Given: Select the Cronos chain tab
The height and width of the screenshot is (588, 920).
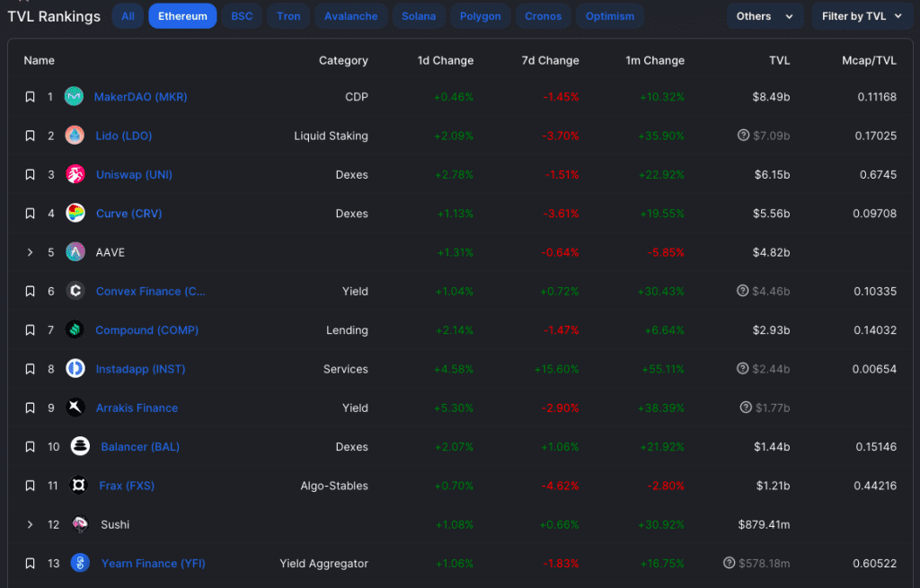Looking at the screenshot, I should click(x=544, y=16).
